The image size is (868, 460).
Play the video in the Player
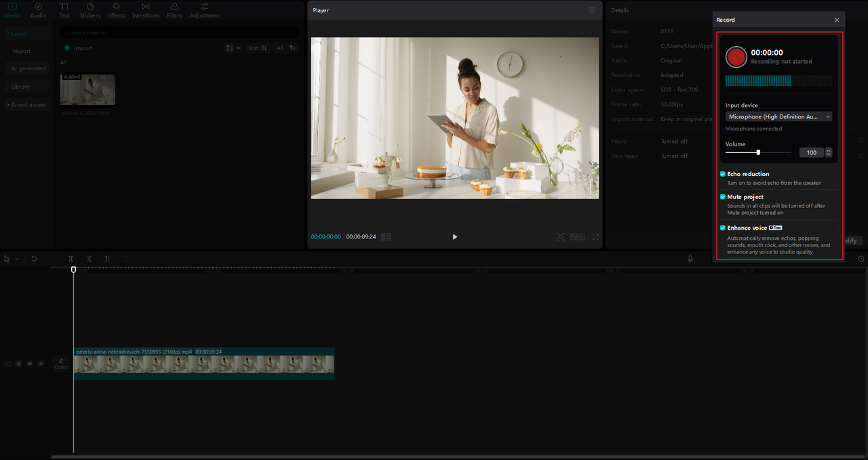[454, 237]
